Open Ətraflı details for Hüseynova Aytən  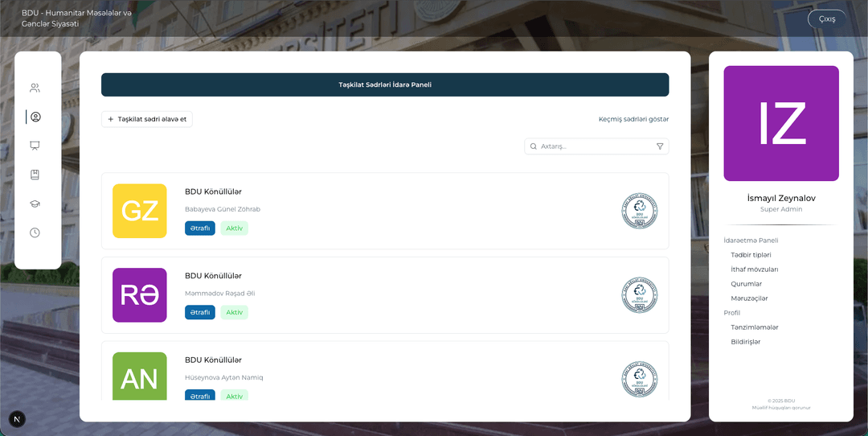[x=200, y=395]
